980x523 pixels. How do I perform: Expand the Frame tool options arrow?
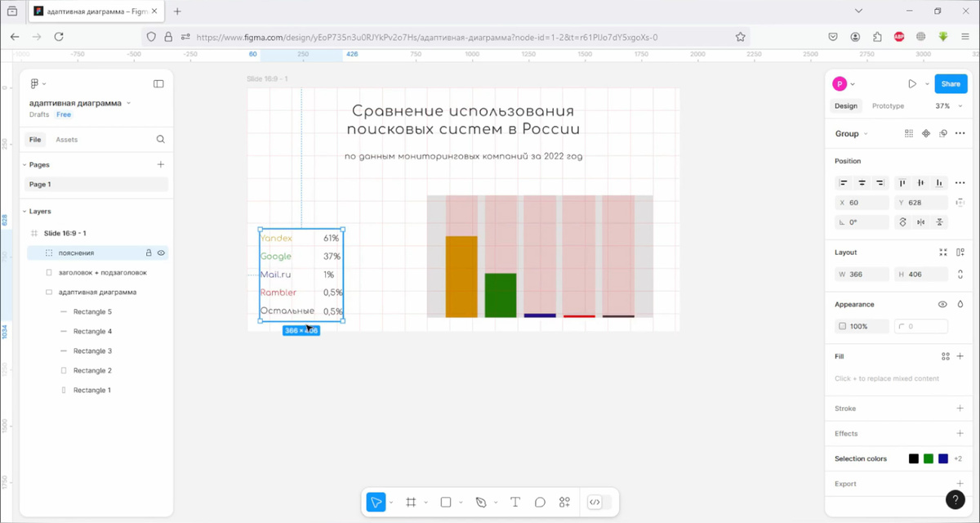pyautogui.click(x=425, y=503)
